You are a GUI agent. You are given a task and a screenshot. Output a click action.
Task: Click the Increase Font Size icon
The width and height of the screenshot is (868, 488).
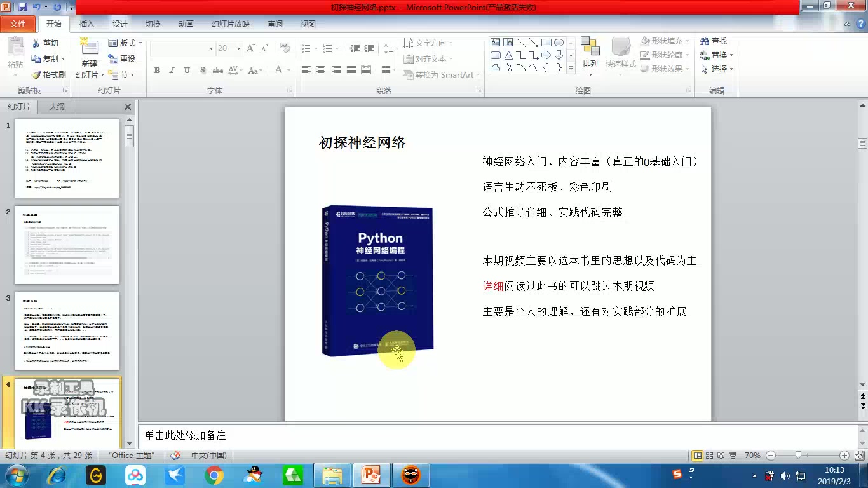click(x=250, y=48)
